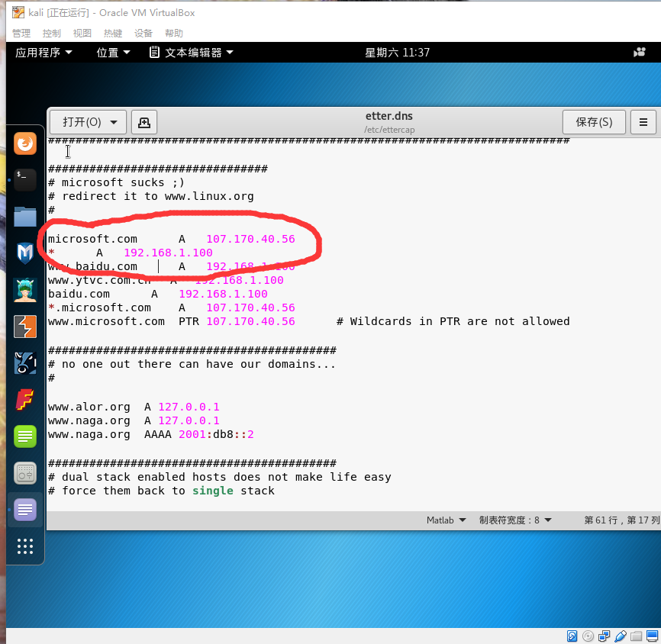Click VirtualBox network adapter status icon

point(605,636)
